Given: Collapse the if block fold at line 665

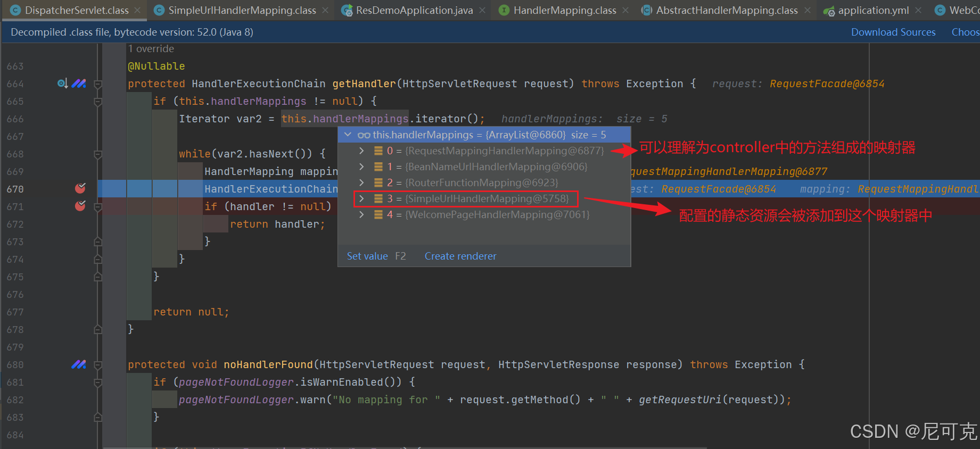Looking at the screenshot, I should tap(98, 102).
